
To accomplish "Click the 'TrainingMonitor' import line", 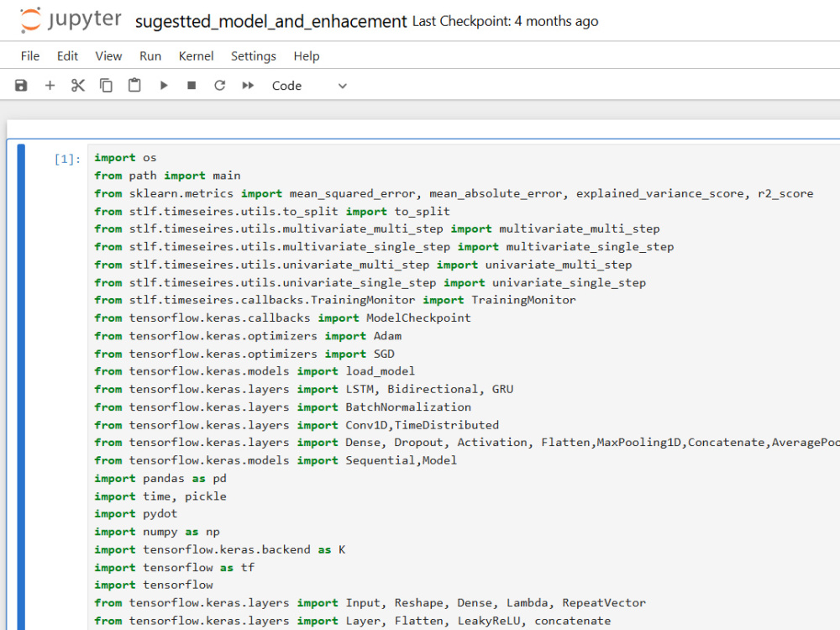I will (x=335, y=300).
